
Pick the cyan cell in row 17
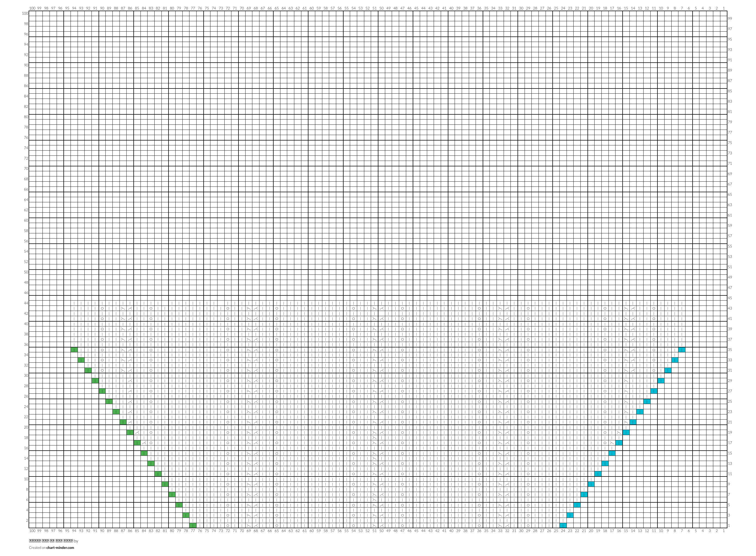coord(619,442)
